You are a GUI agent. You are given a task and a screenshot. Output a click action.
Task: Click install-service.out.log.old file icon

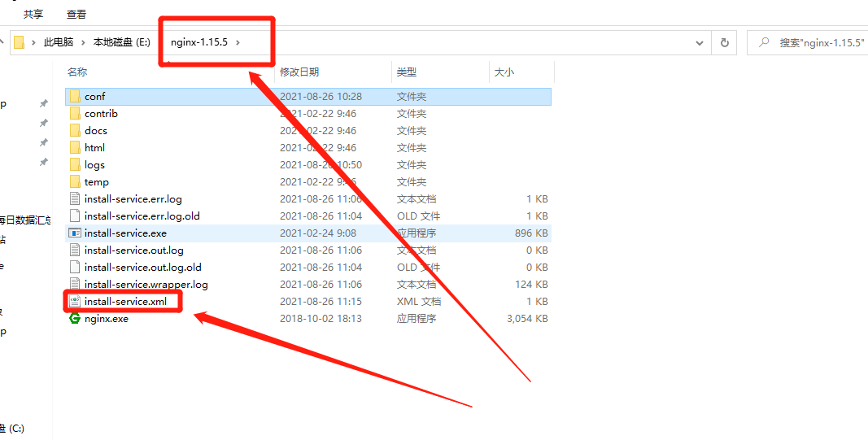point(75,268)
